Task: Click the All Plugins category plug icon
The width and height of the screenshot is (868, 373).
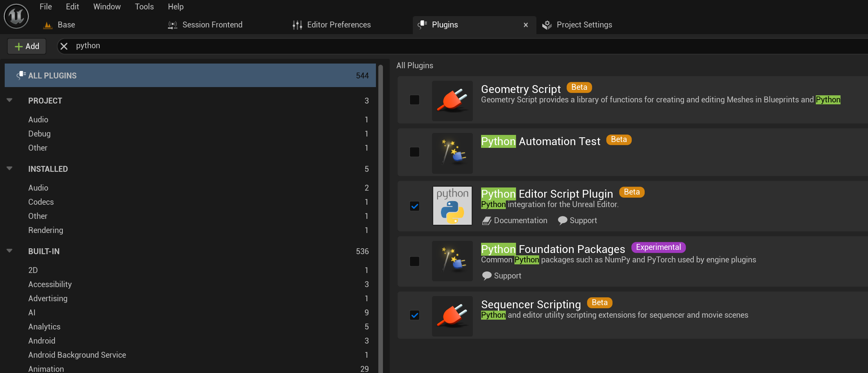Action: (21, 75)
